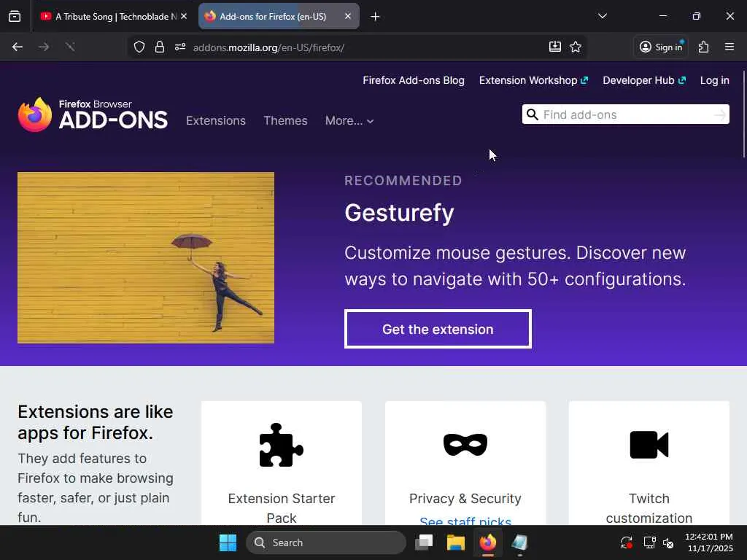Close the Technoblade YouTube tab
This screenshot has width=747, height=560.
(184, 16)
